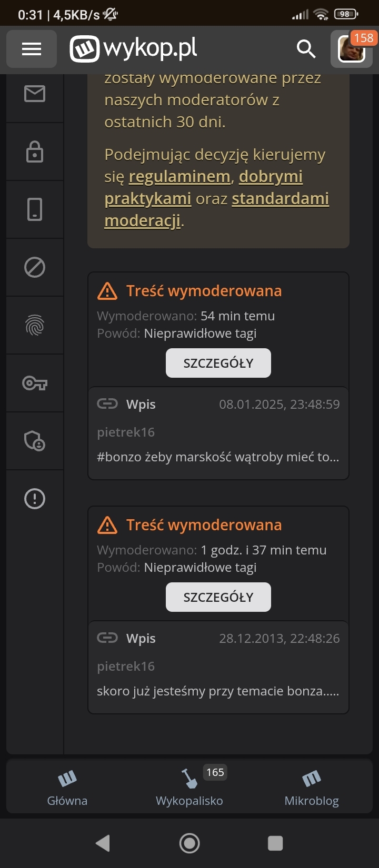The image size is (379, 868).
Task: Switch to the Główna tab
Action: [x=67, y=787]
